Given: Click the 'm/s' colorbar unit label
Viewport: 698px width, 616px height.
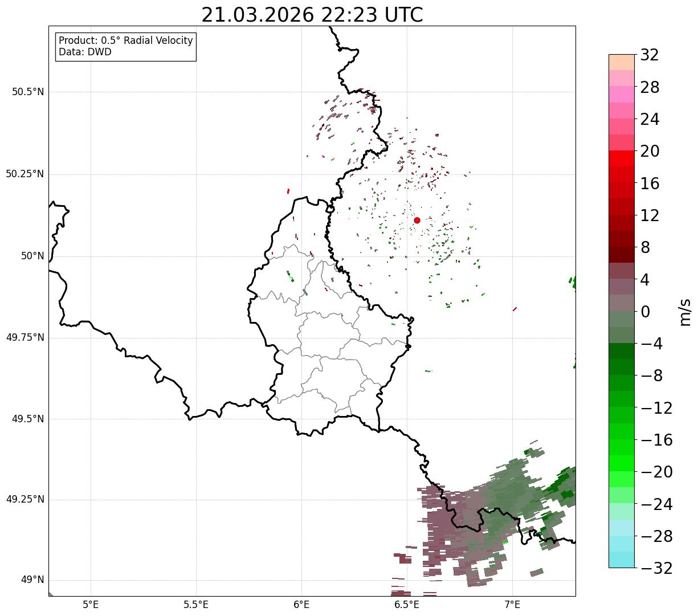Looking at the screenshot, I should [684, 312].
